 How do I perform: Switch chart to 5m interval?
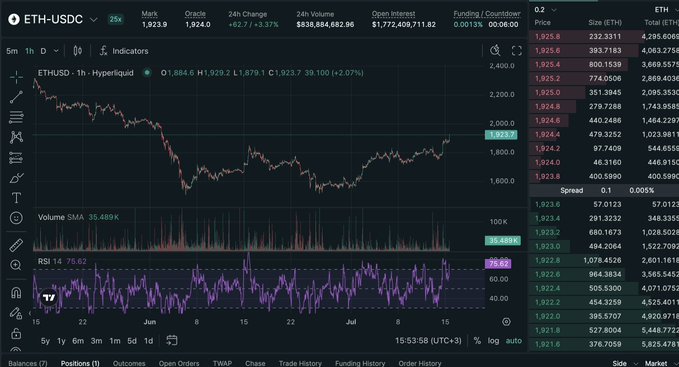pyautogui.click(x=12, y=51)
